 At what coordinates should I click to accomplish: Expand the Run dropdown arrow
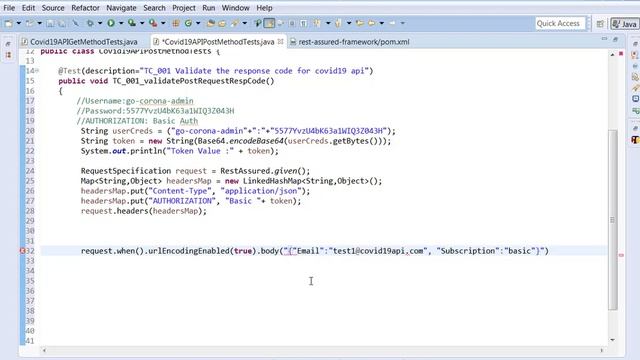pos(121,23)
